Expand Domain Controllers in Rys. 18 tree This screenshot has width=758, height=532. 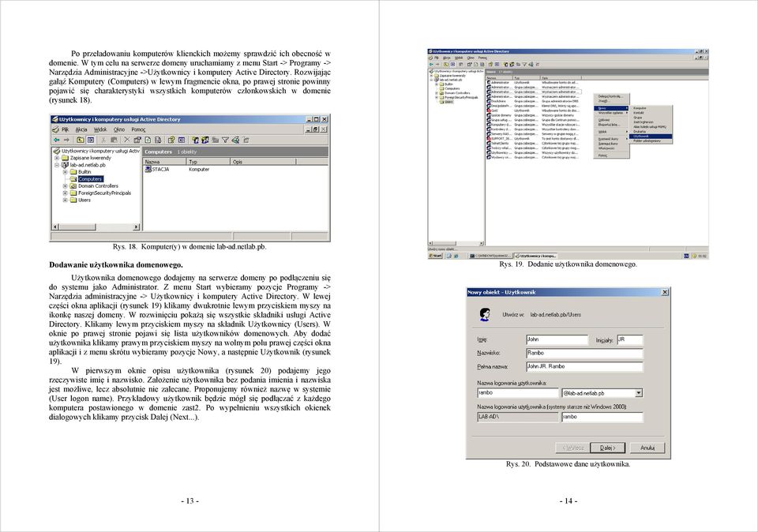(65, 186)
